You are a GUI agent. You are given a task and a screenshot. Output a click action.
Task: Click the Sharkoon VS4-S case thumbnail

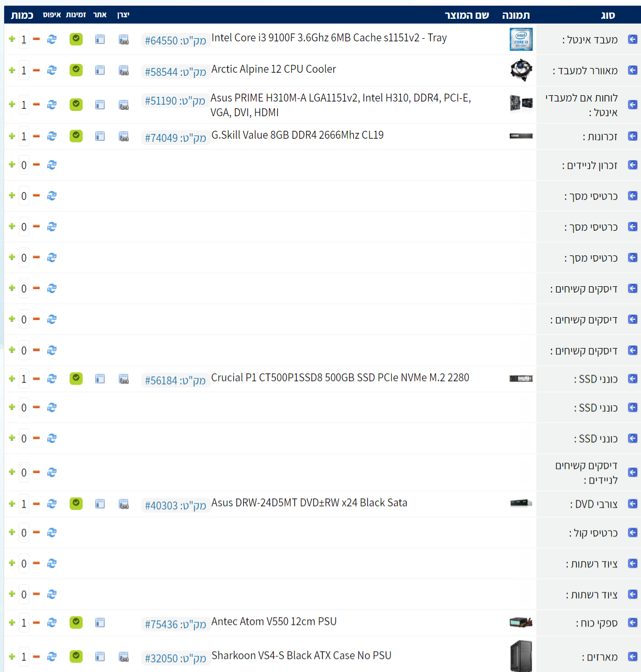point(521,655)
